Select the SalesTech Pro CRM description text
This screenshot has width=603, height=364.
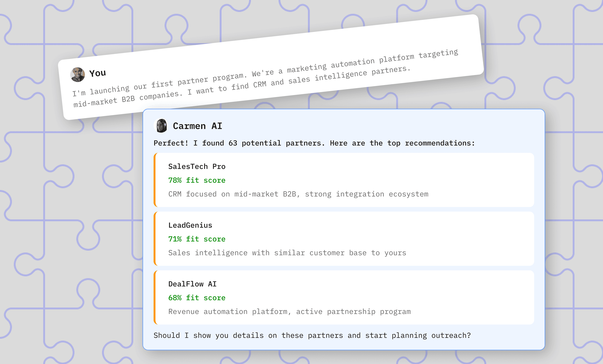point(298,194)
